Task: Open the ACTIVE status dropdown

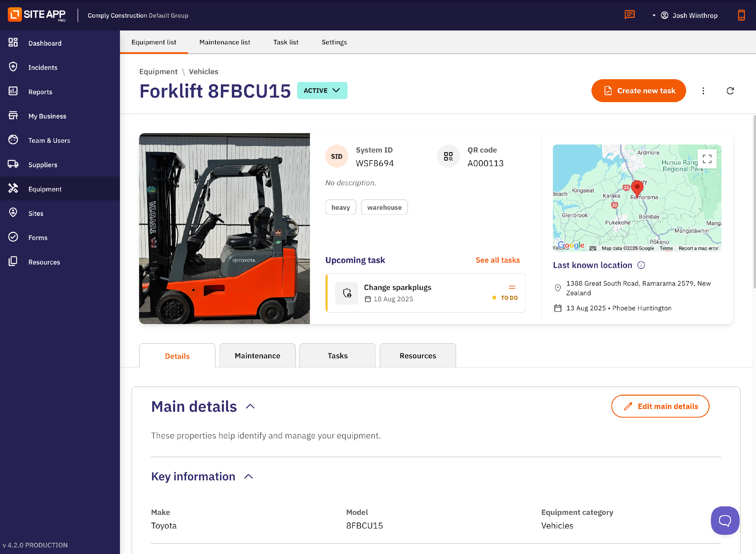Action: pos(322,91)
